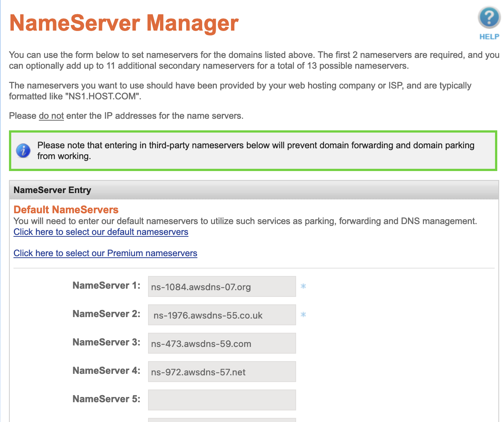Focus the NameServer 1 input field
The height and width of the screenshot is (422, 504).
point(222,286)
